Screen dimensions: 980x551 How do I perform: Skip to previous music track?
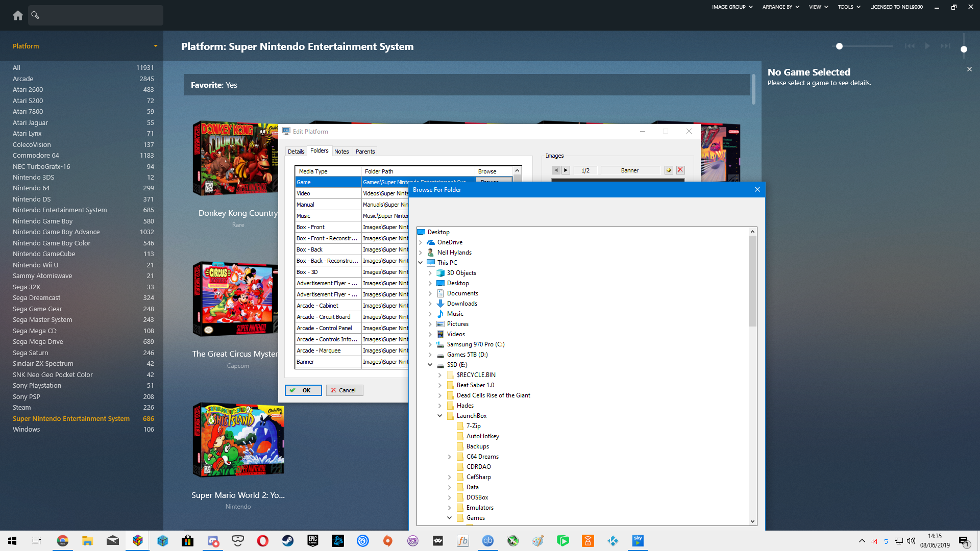pos(910,46)
